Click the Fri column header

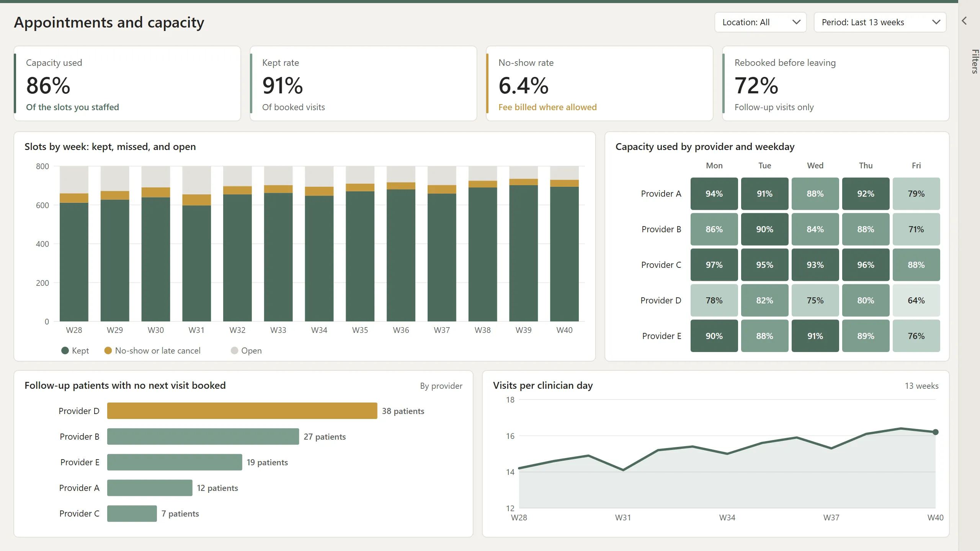pos(916,166)
